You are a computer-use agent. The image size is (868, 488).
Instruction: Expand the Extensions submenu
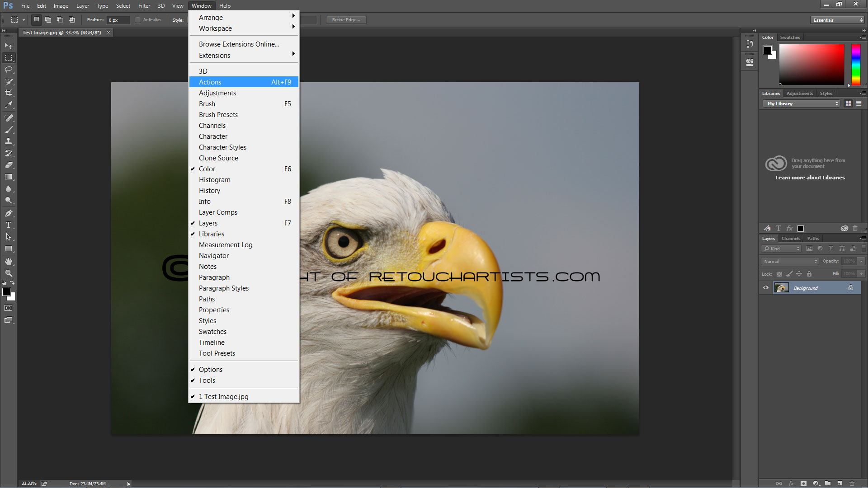pos(244,56)
